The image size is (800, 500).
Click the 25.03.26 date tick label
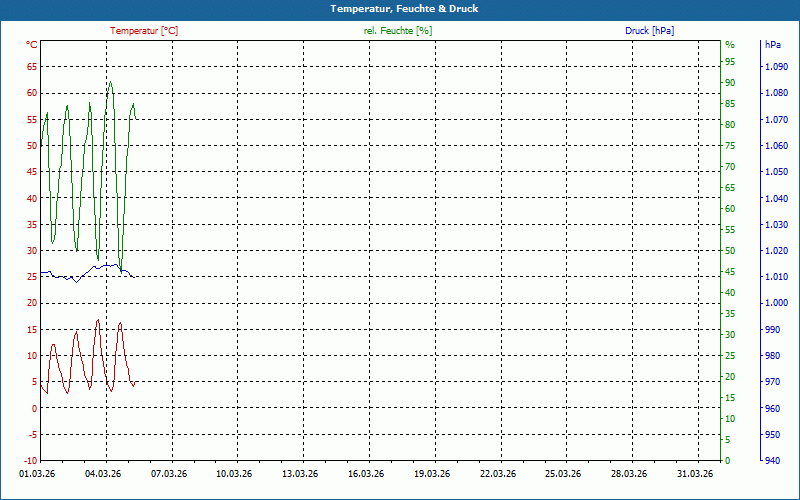tap(563, 475)
